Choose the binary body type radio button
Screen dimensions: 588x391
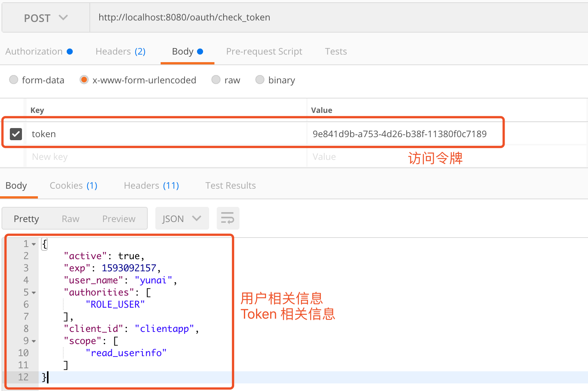click(x=260, y=80)
